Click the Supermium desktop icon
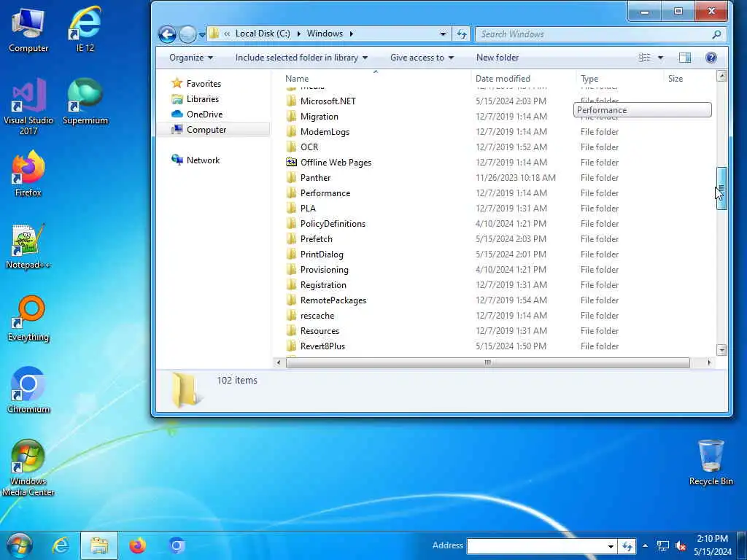This screenshot has height=560, width=747. tap(86, 102)
